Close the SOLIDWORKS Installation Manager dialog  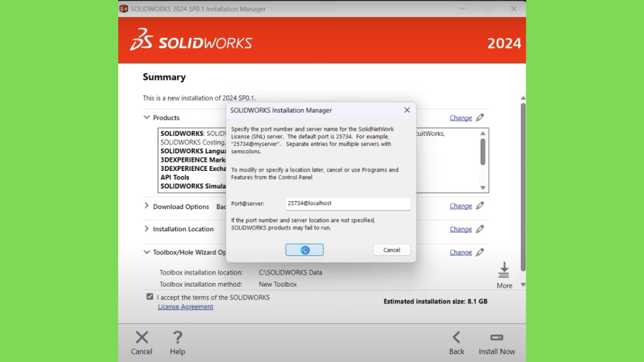(x=407, y=110)
